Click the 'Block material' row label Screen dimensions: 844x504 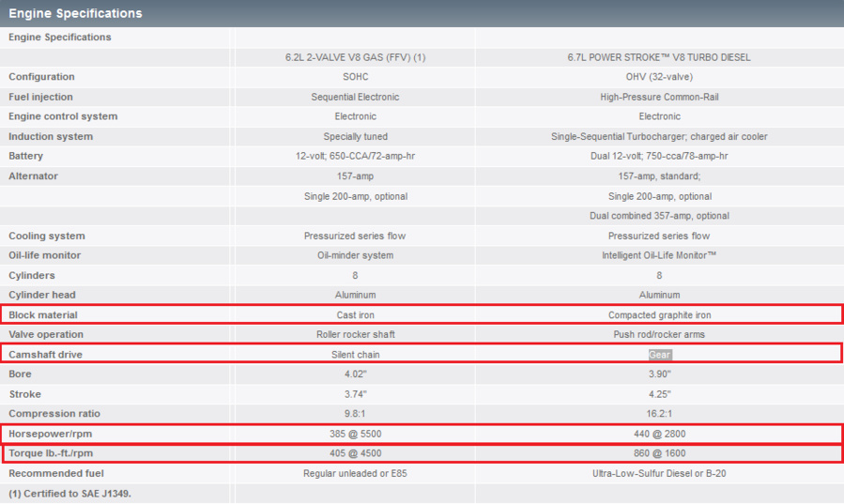[x=43, y=315]
